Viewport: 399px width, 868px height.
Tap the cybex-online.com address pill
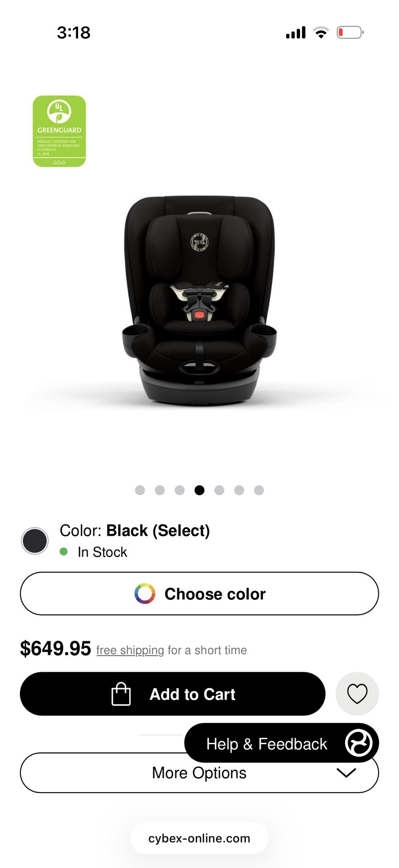tap(199, 838)
